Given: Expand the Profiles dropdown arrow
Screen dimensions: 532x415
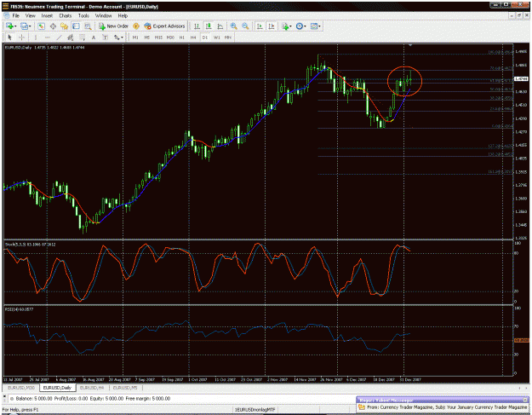Looking at the screenshot, I should point(30,26).
